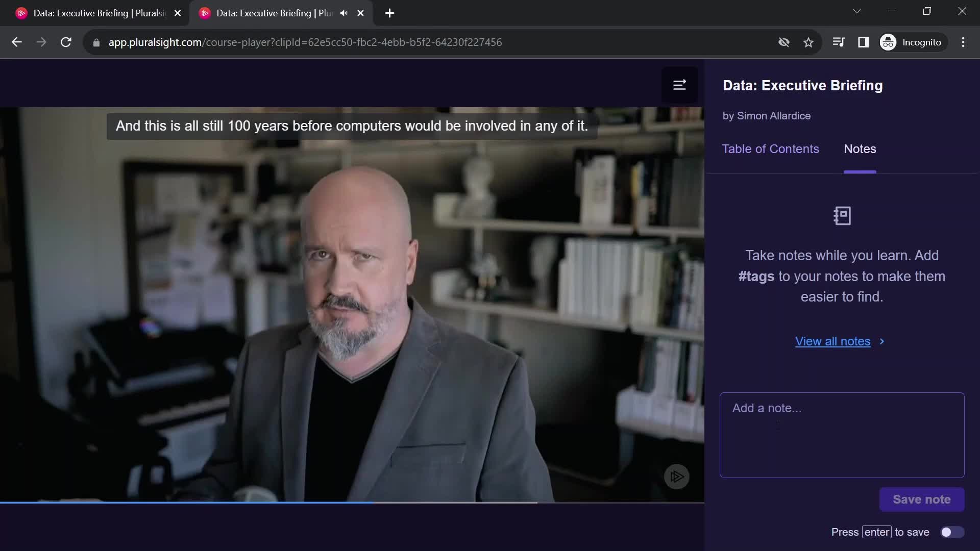Click the notebook icon in the Notes panel
Screen dimensions: 980x551
(842, 216)
